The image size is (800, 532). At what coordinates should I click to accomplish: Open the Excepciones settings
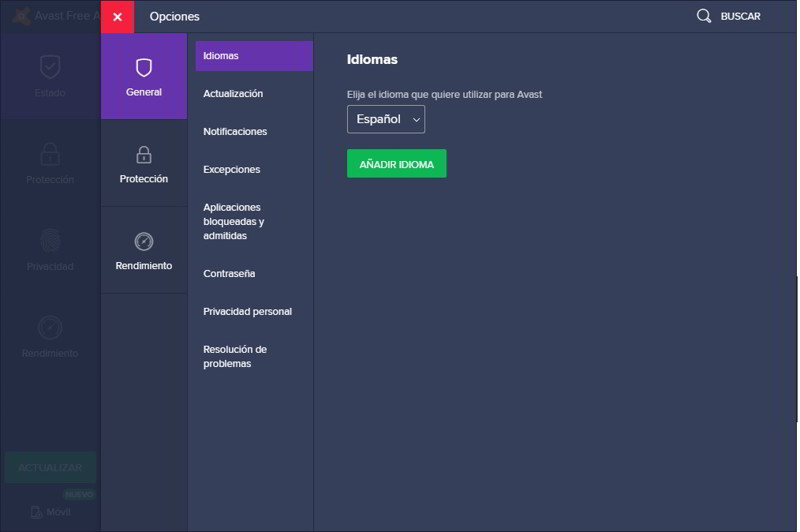(232, 169)
